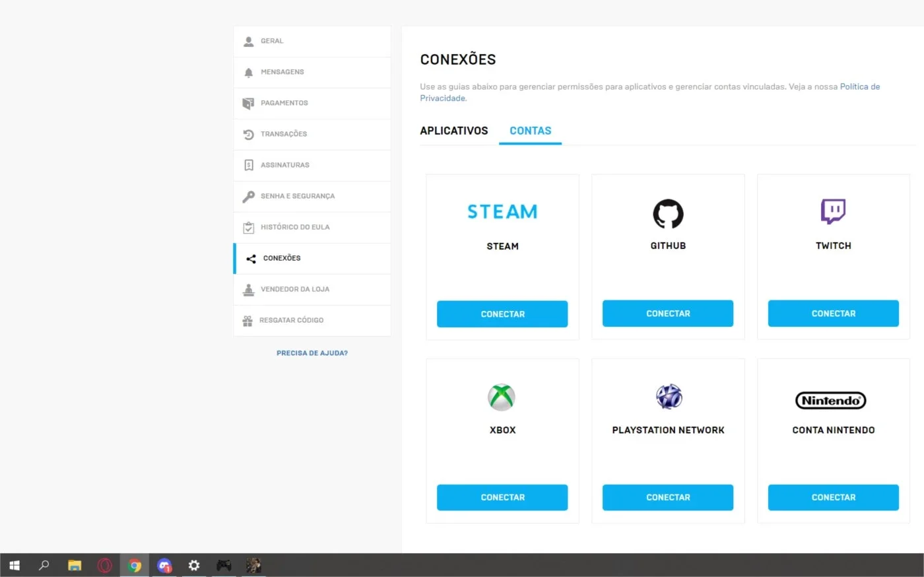Image resolution: width=924 pixels, height=577 pixels.
Task: Click the Assinaturas receipt icon
Action: (249, 165)
